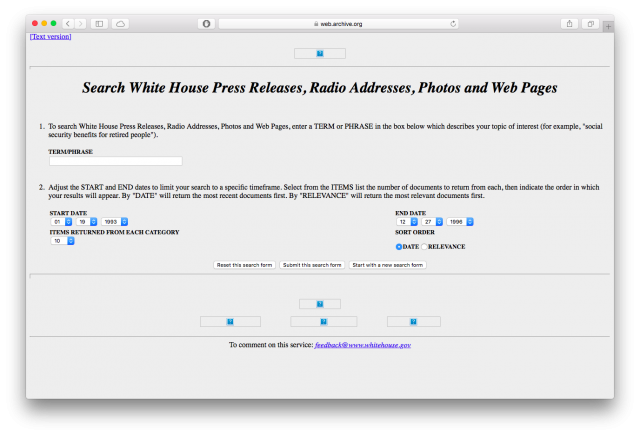Click the broken image placeholder at page top

tap(319, 53)
